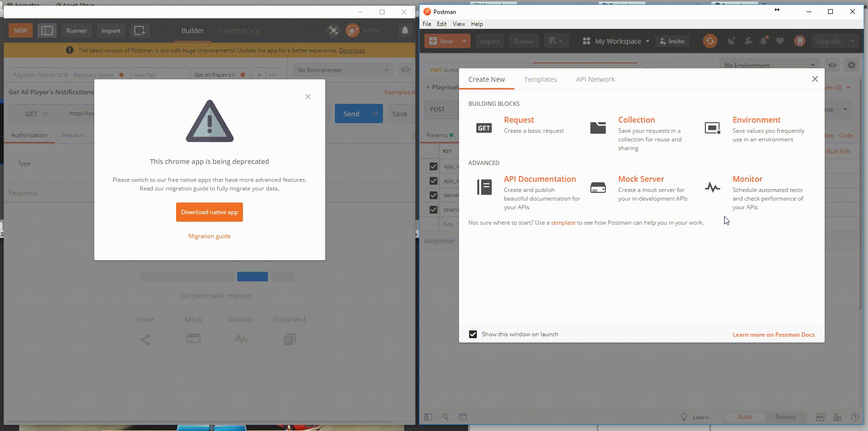Click the API Documentation icon
Viewport: 868px width, 431px height.
click(x=484, y=187)
